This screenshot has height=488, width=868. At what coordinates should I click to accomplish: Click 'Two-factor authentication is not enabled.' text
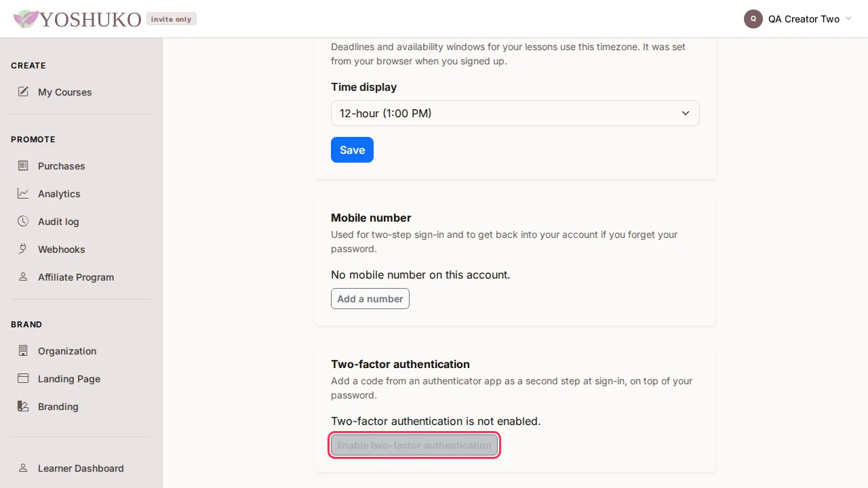click(436, 421)
